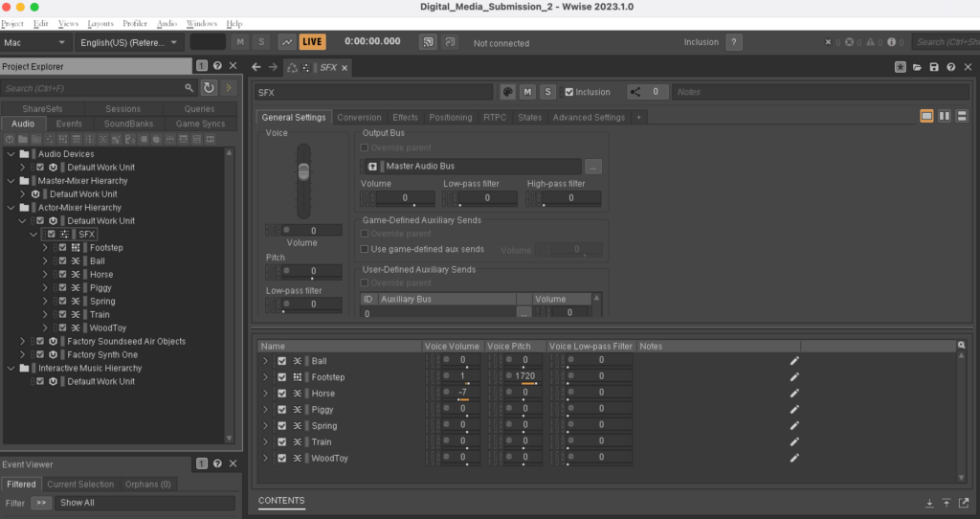This screenshot has height=519, width=980.
Task: Click the navigate back arrow
Action: 256,67
